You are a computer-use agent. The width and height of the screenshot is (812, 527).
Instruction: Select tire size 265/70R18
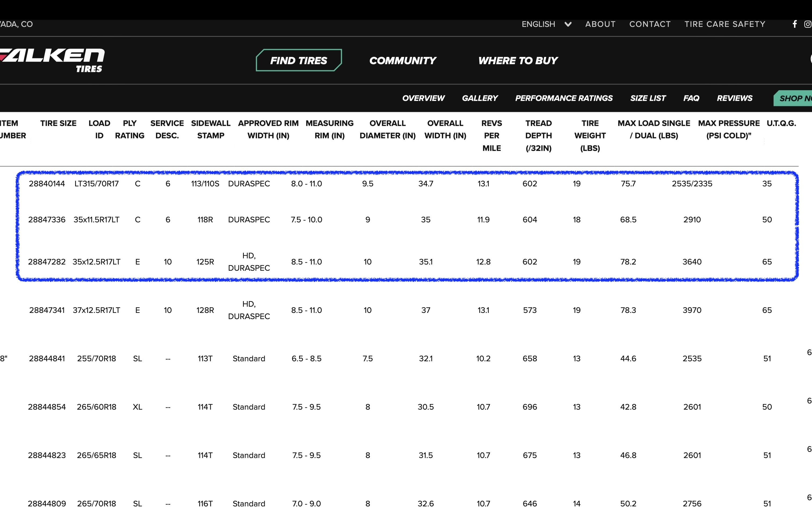click(97, 504)
